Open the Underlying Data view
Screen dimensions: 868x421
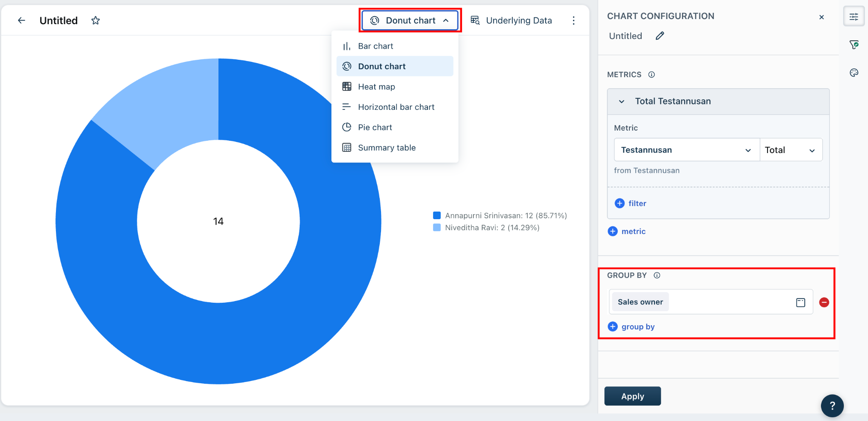[x=512, y=20]
